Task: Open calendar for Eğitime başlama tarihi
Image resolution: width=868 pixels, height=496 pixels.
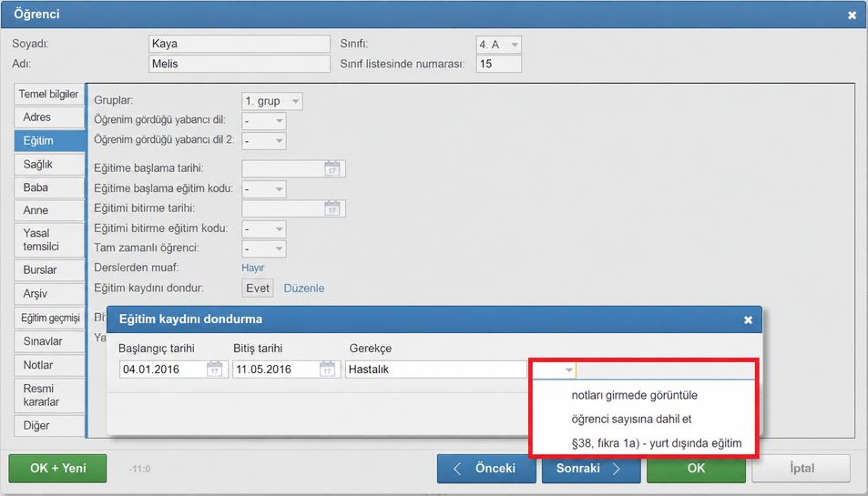Action: (332, 168)
